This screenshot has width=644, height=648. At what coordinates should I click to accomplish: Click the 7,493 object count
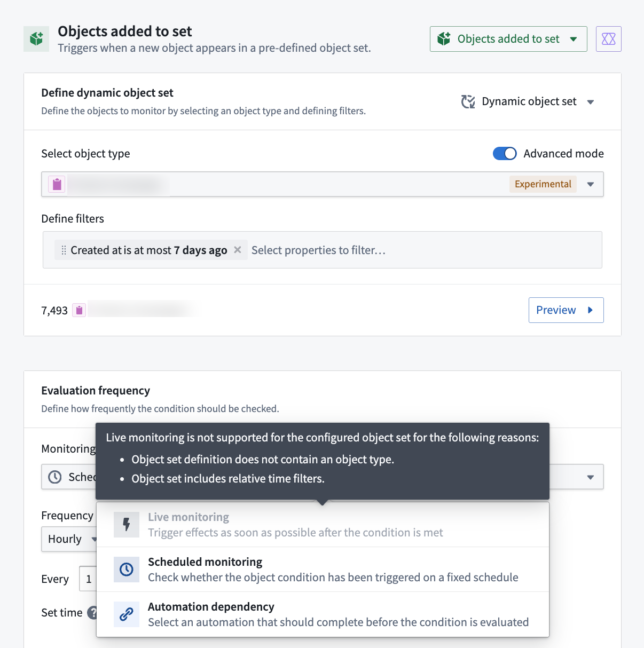pyautogui.click(x=54, y=311)
